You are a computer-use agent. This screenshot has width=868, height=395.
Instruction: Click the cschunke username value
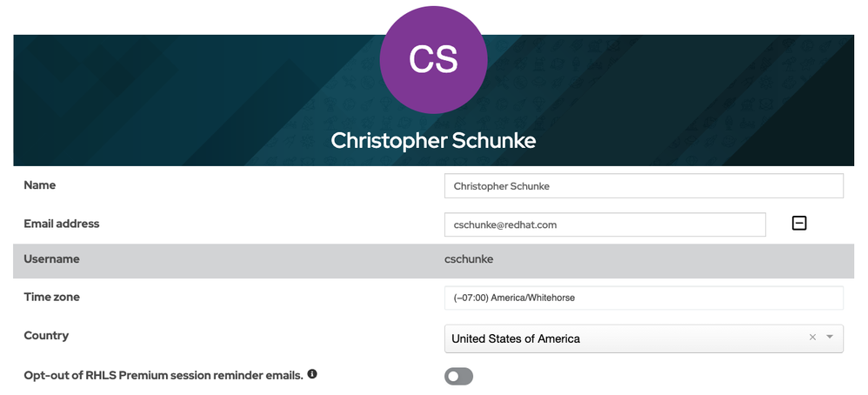click(470, 259)
